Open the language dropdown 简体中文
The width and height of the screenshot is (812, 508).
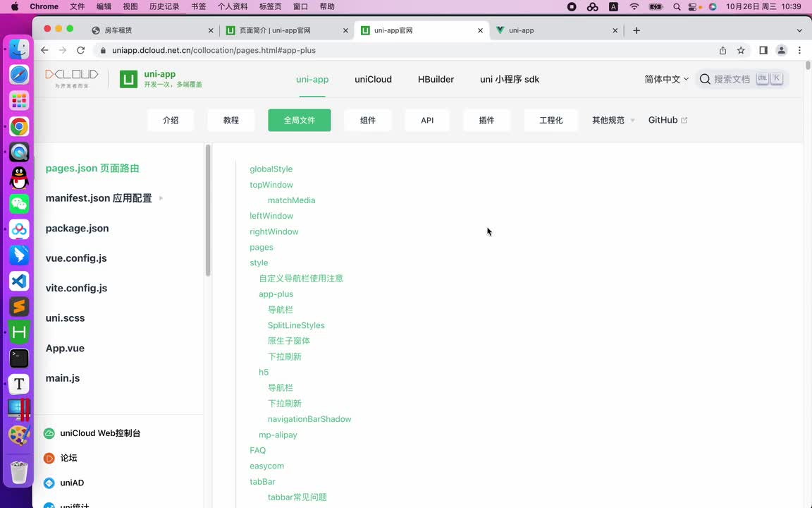pos(667,79)
